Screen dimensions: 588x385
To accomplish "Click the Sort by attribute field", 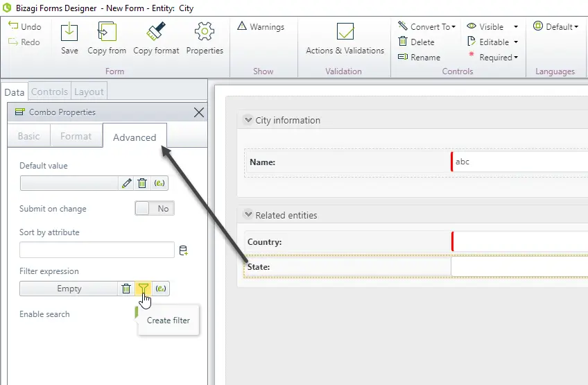I will [x=97, y=250].
